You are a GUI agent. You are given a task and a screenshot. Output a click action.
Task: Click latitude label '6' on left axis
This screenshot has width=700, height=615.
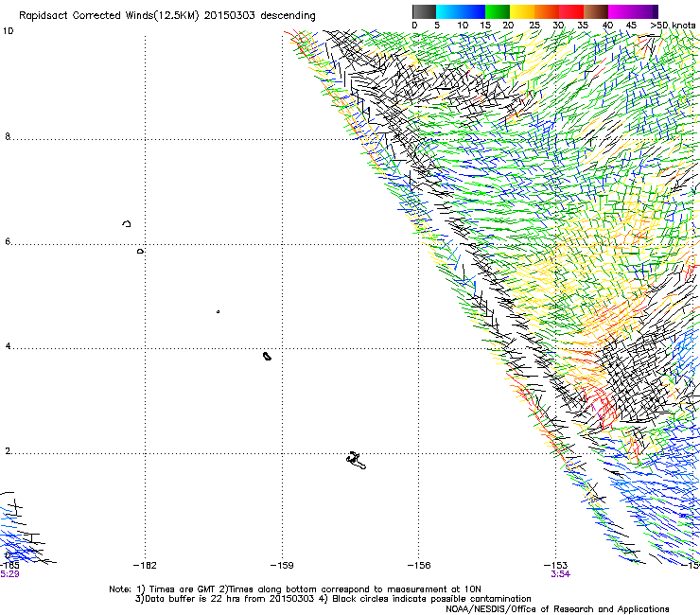tap(8, 241)
